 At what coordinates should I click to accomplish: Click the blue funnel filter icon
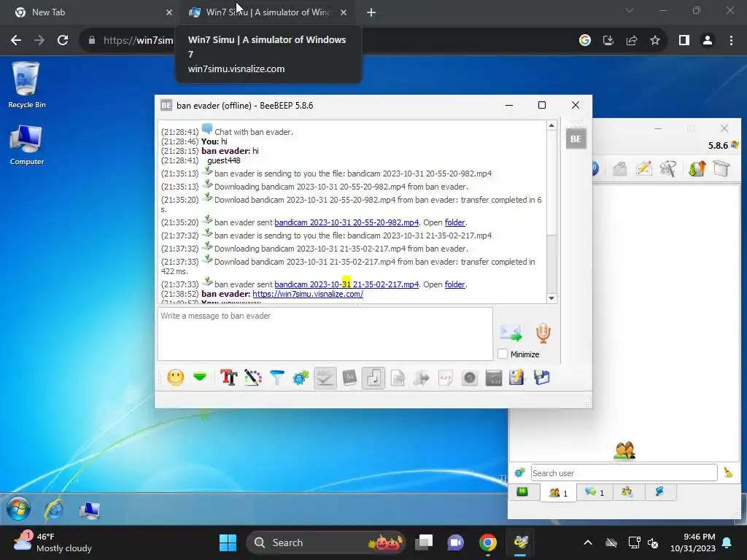(x=276, y=378)
